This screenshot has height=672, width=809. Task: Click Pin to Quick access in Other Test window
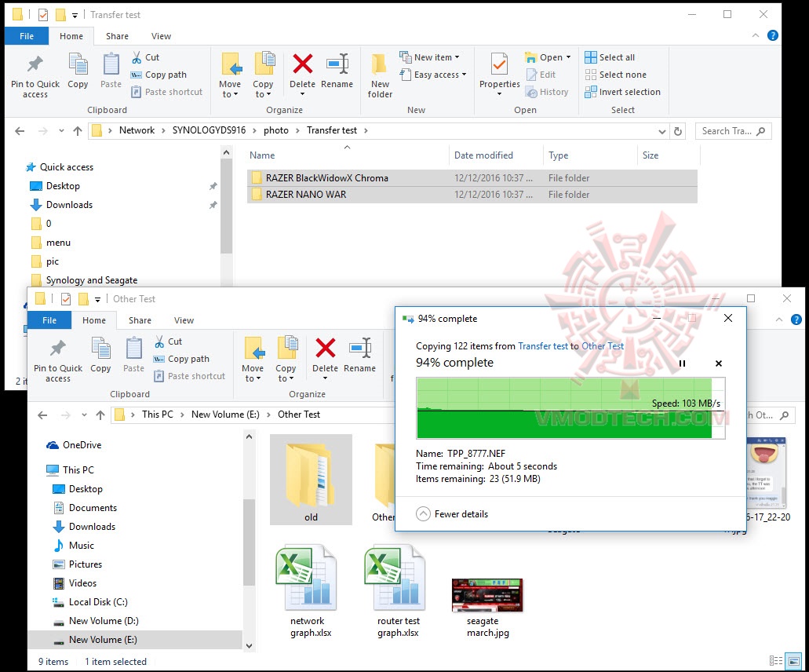point(58,360)
